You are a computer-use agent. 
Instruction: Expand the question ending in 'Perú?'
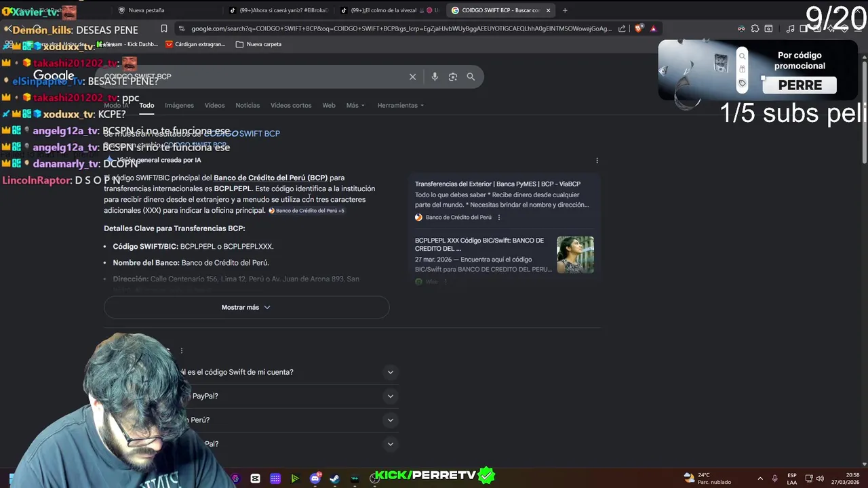coord(390,420)
